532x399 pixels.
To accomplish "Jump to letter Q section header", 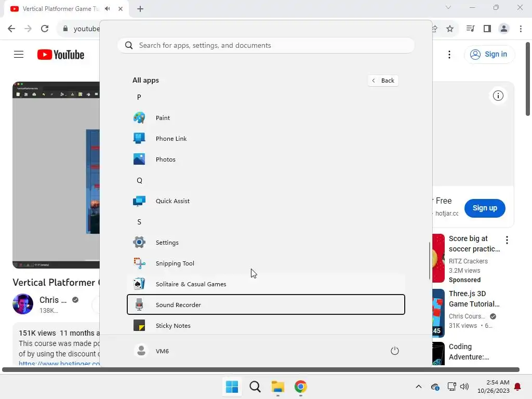I will pos(139,180).
